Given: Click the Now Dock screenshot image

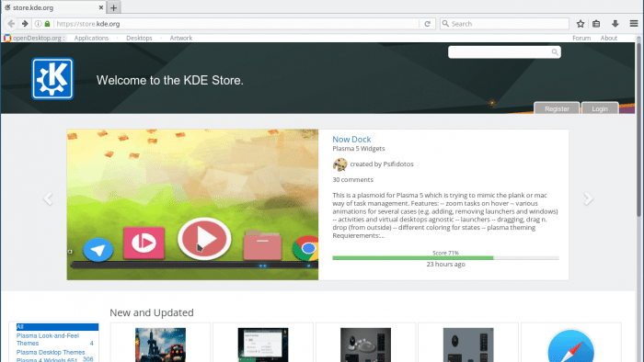Looking at the screenshot, I should tap(192, 205).
